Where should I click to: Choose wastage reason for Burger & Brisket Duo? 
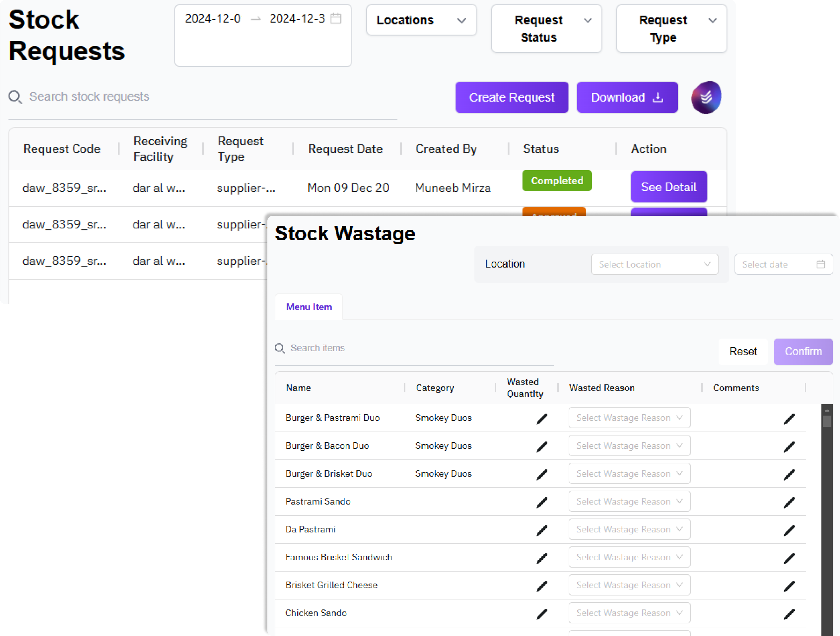(629, 473)
